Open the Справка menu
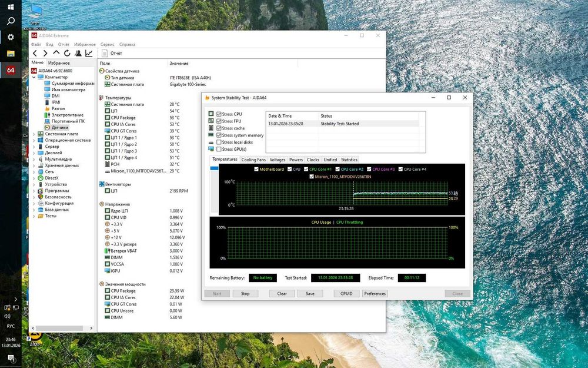This screenshot has width=588, height=368. pos(127,44)
